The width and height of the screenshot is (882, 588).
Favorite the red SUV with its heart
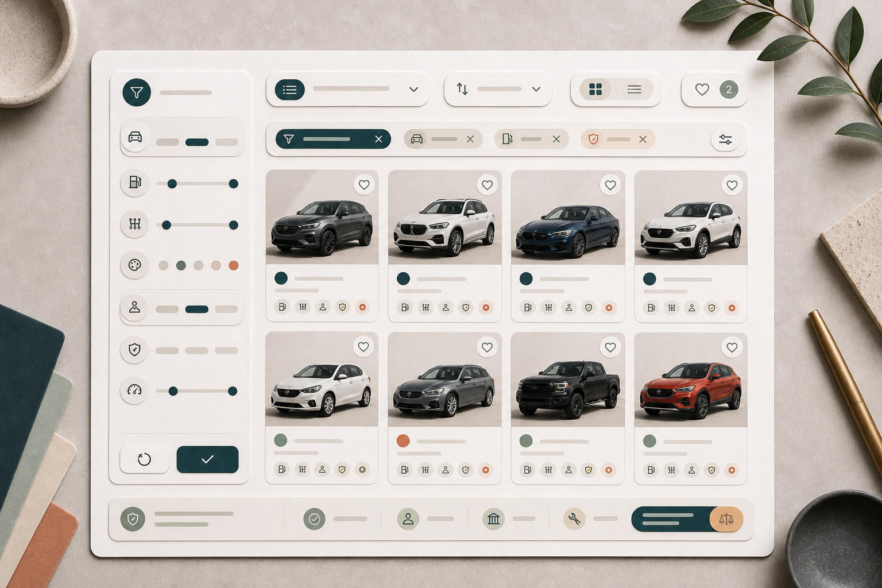[x=732, y=347]
